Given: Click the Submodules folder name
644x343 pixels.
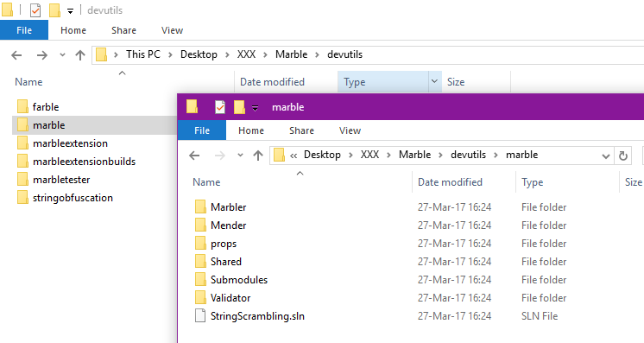Looking at the screenshot, I should coord(239,280).
